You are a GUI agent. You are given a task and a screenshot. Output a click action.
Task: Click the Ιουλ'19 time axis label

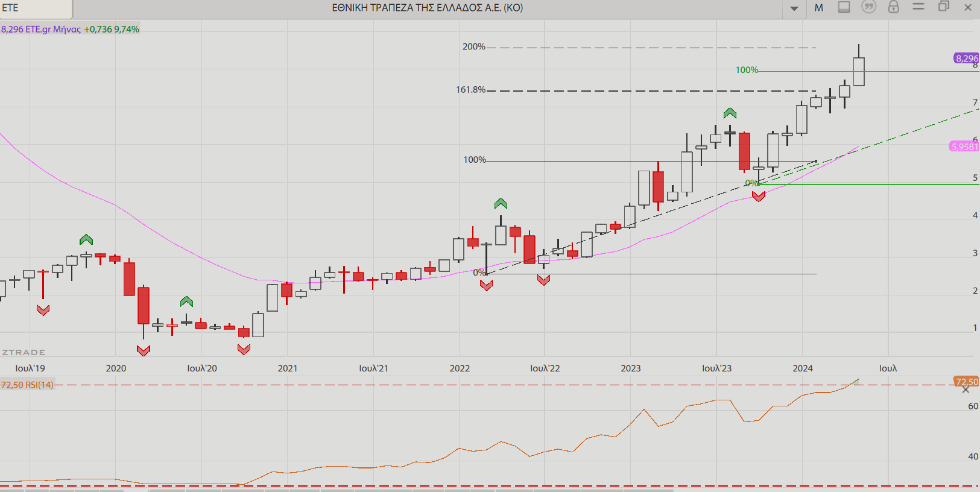click(30, 368)
